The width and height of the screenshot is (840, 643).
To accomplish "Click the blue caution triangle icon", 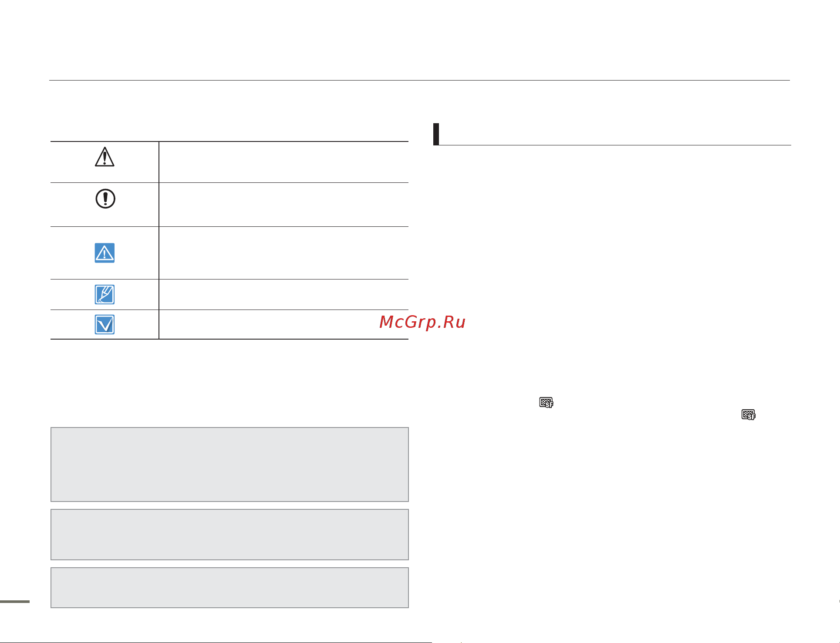I will (x=105, y=253).
